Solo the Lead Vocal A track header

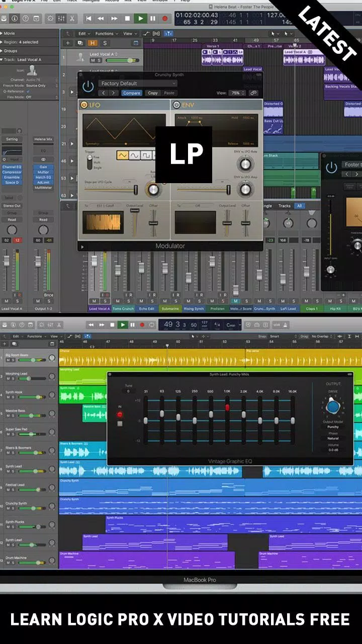point(99,60)
